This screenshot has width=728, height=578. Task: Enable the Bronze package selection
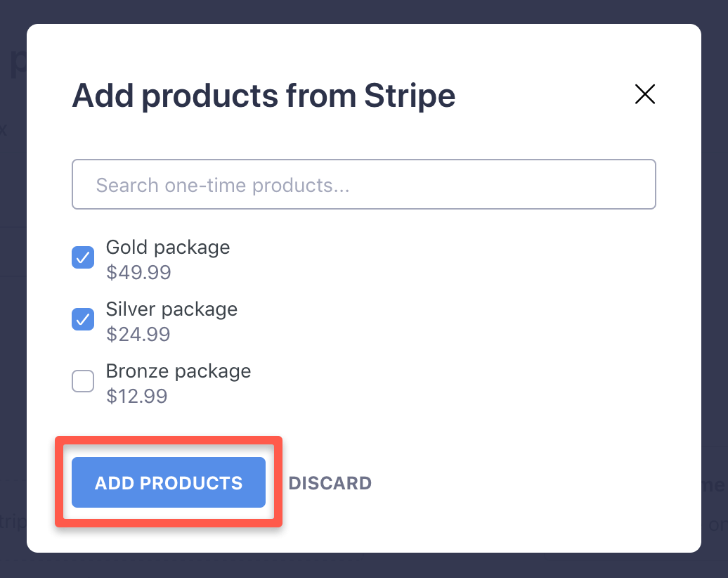coord(83,381)
